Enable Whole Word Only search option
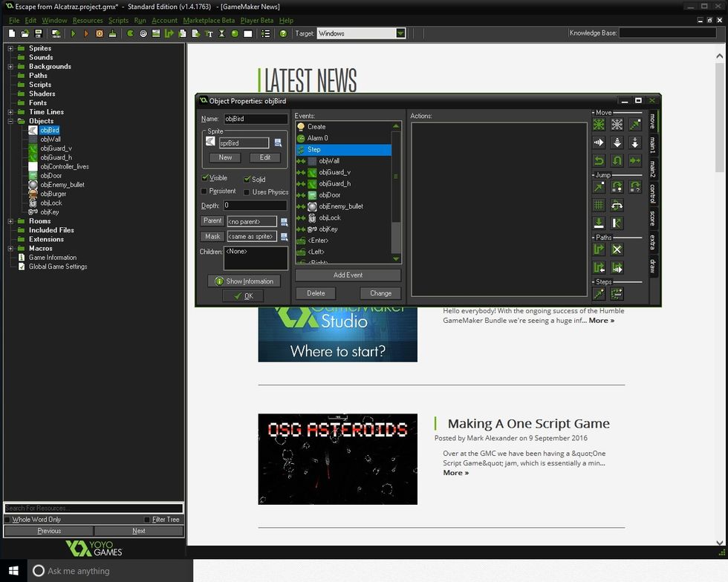The image size is (728, 582). 7,520
